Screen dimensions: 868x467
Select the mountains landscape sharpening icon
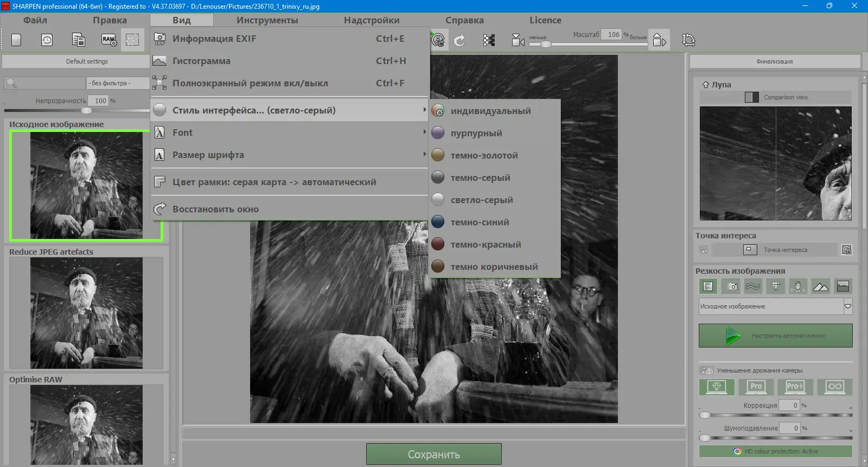[x=821, y=286]
